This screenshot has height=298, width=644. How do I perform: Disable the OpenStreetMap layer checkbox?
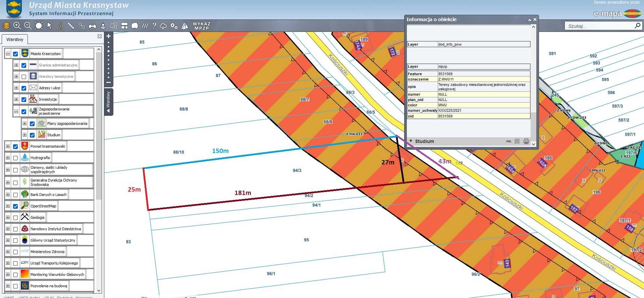pyautogui.click(x=15, y=206)
